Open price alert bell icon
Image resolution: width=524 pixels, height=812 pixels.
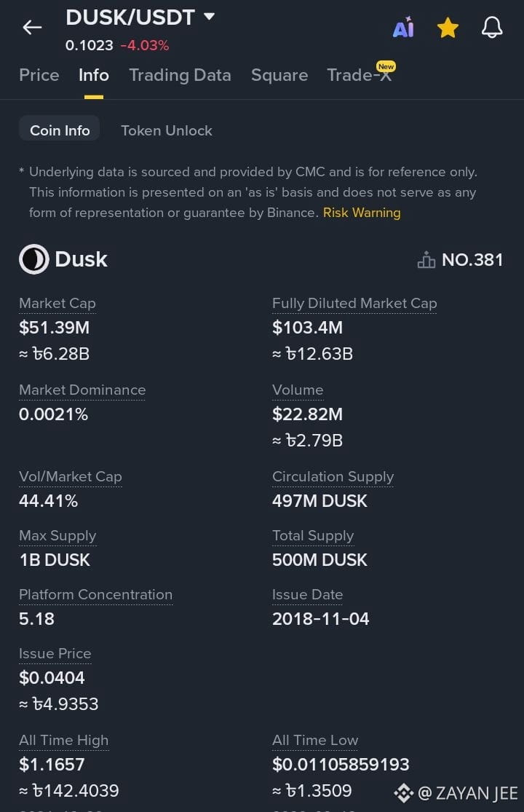(492, 28)
